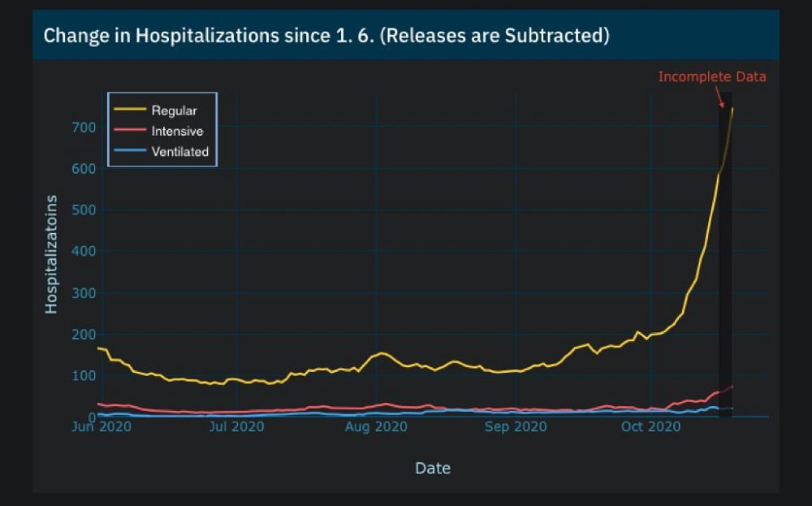This screenshot has height=506, width=812.
Task: Click the dark shaded incomplete data band
Action: coord(725,284)
